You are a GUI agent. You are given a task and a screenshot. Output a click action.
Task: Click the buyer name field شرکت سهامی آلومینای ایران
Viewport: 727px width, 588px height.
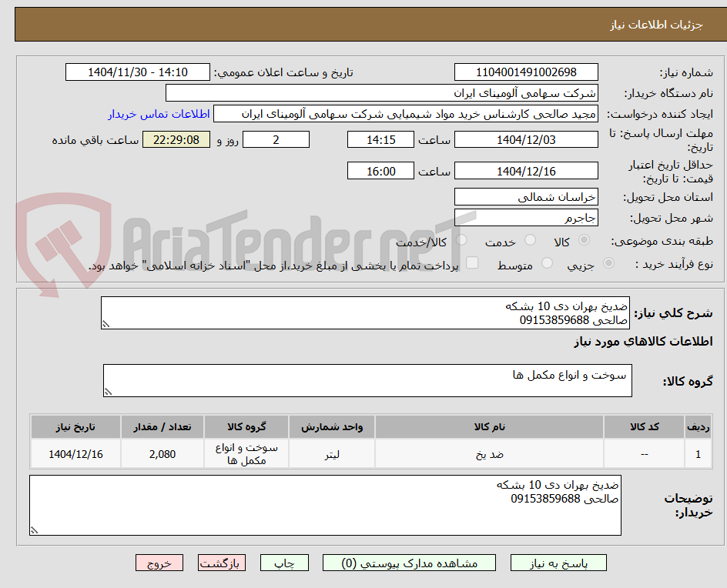381,93
